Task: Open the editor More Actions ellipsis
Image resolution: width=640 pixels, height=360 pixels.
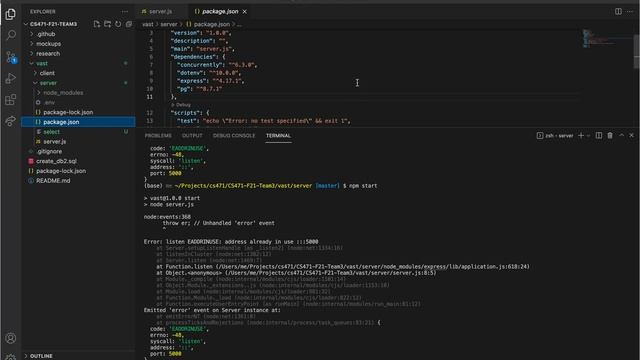Action: click(630, 11)
